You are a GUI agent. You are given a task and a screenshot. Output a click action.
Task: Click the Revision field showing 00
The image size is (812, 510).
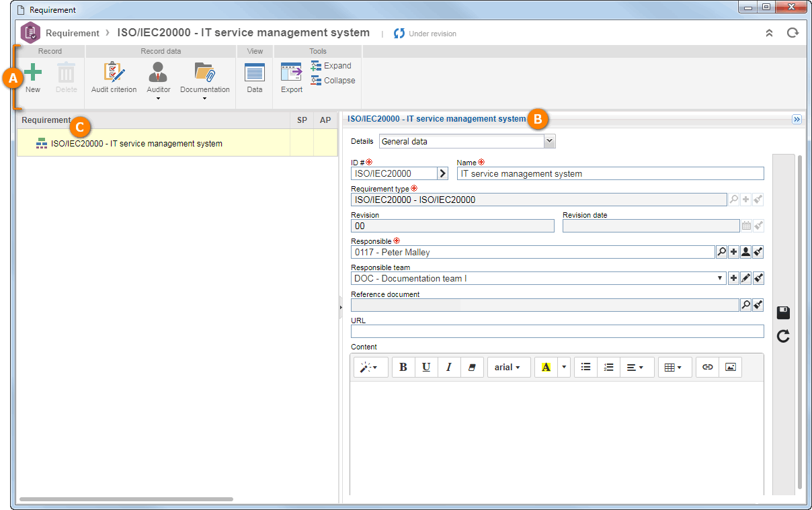[x=452, y=226]
